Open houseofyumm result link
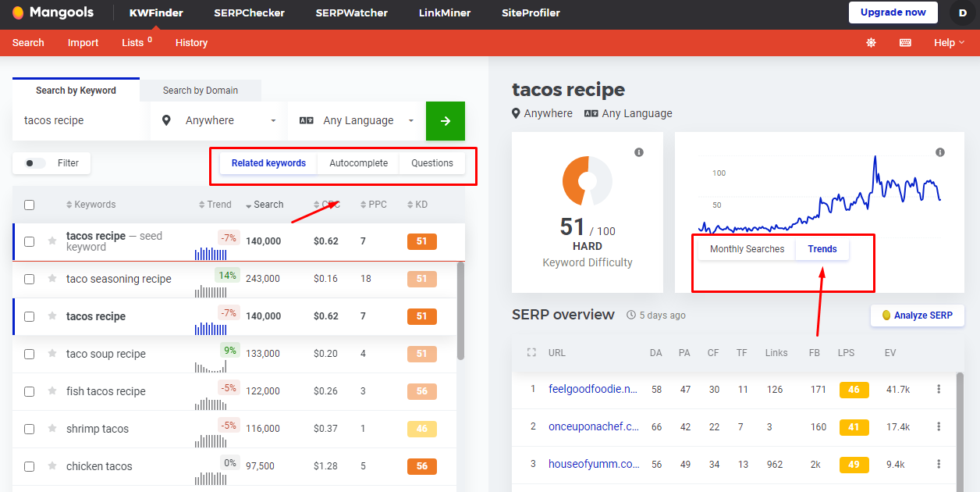 coord(594,464)
